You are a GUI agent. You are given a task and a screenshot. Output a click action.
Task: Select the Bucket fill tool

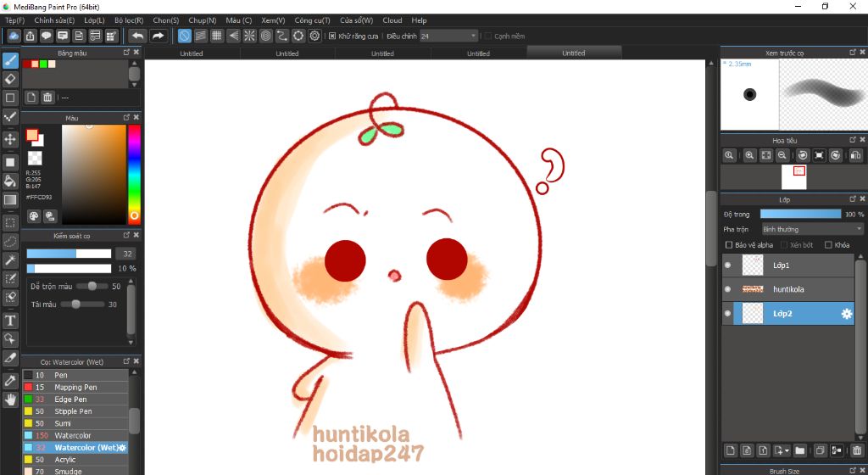(x=10, y=181)
